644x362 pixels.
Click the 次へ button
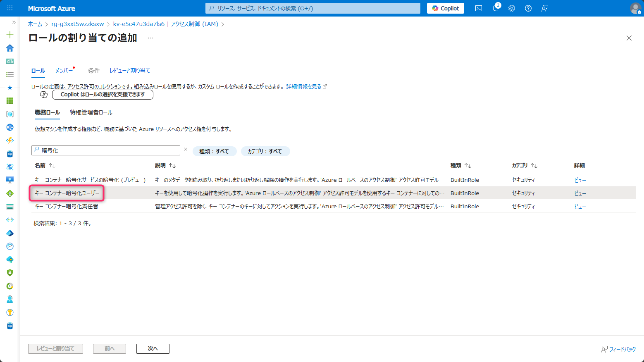[x=153, y=348]
